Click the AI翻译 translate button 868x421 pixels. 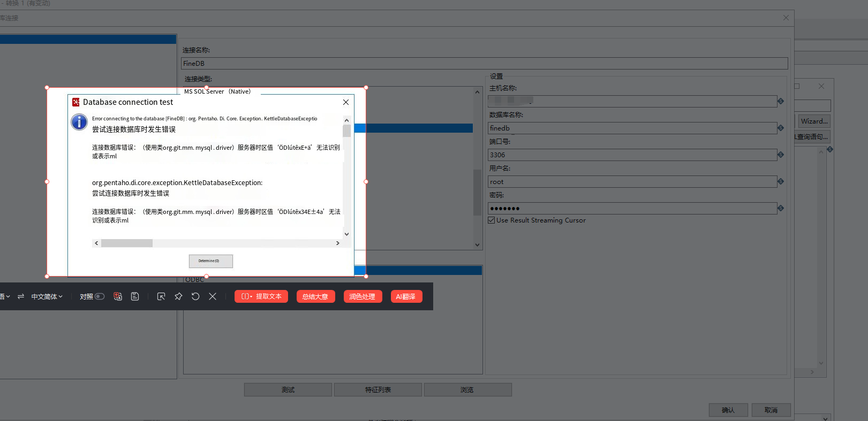coord(406,296)
